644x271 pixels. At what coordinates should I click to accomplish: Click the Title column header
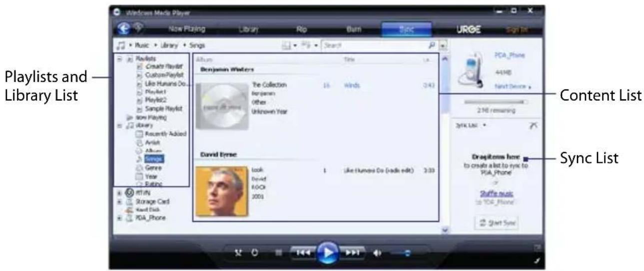coord(349,59)
